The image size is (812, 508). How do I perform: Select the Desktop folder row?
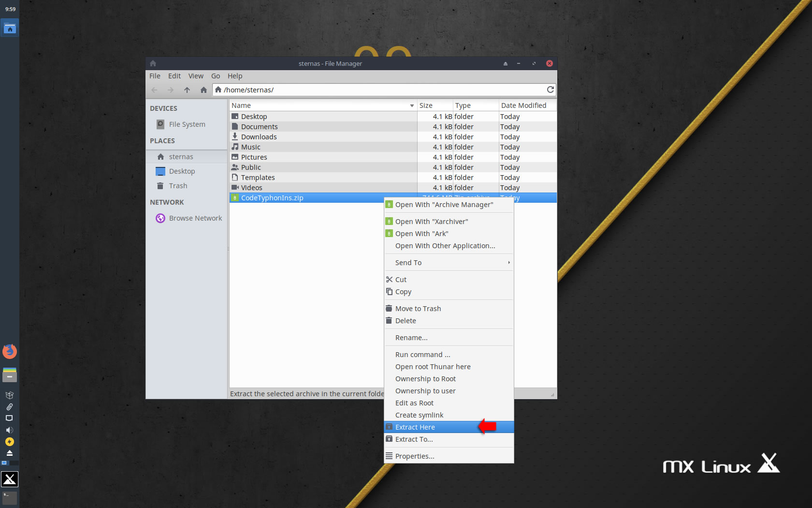point(393,117)
